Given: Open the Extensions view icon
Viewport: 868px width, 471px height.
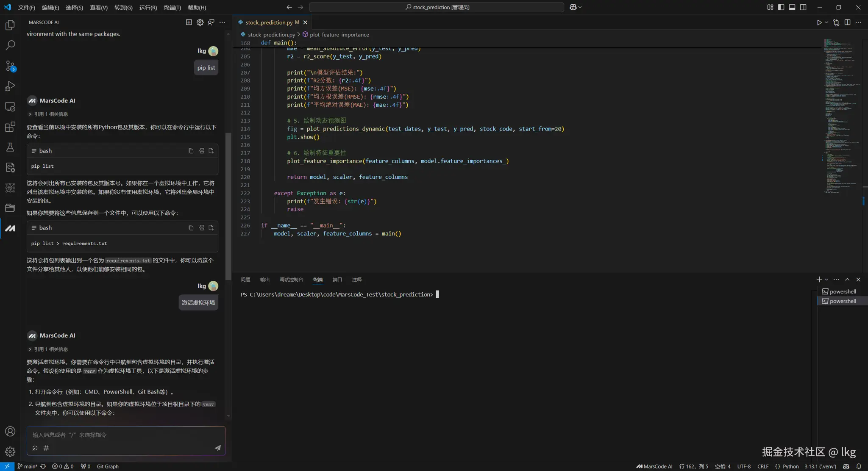Looking at the screenshot, I should coord(10,127).
